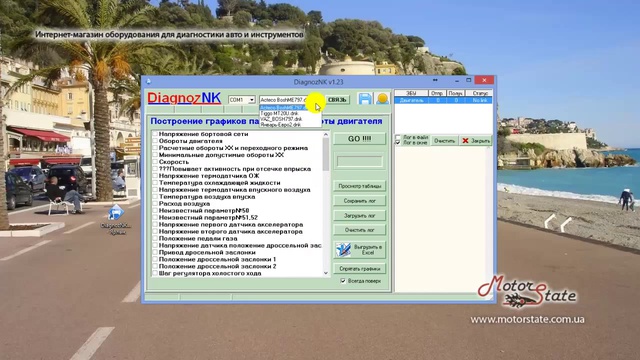Click the СВЯЗЬ connect button
The width and height of the screenshot is (640, 360).
pos(337,100)
